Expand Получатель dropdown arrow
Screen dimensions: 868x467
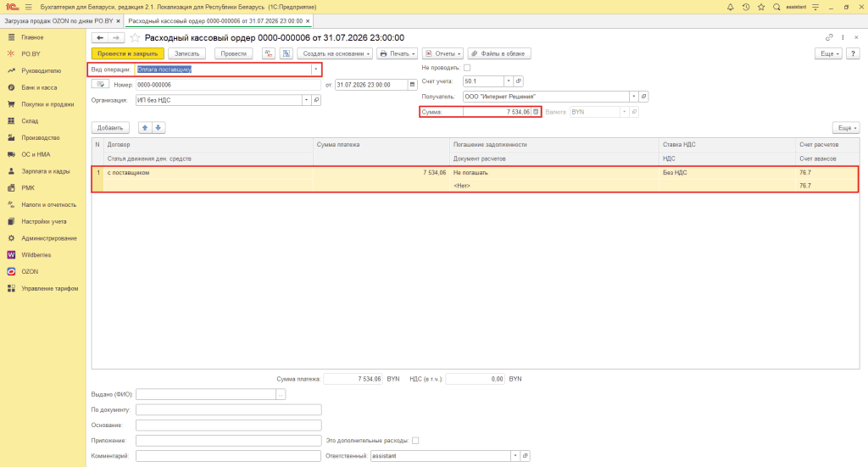click(x=633, y=97)
